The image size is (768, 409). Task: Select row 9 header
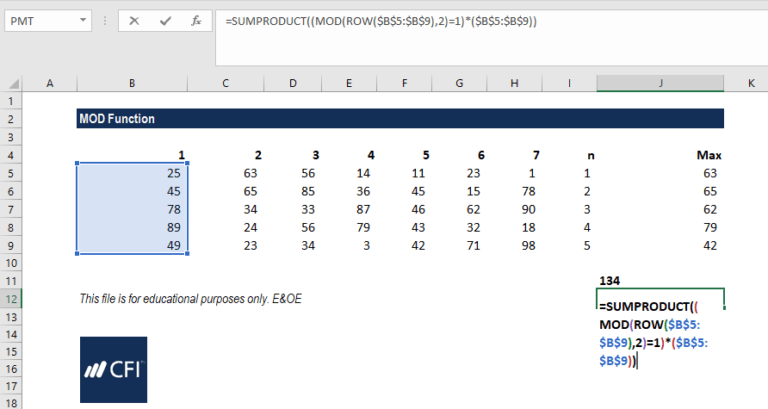pyautogui.click(x=11, y=246)
